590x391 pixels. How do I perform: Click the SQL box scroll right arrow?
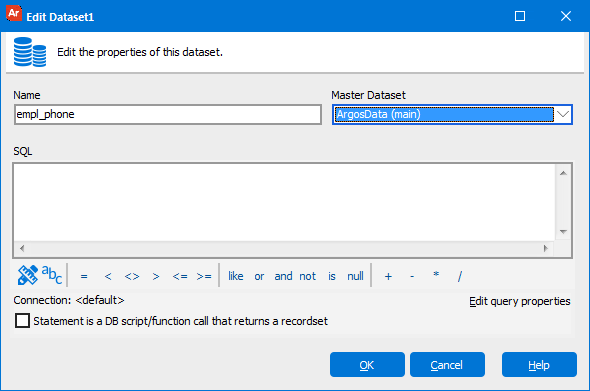(x=546, y=248)
